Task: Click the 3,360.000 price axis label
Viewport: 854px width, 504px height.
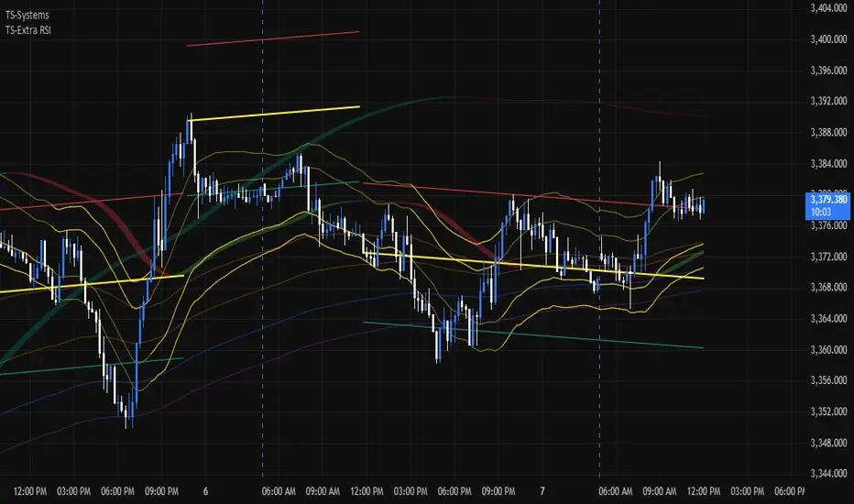Action: [x=828, y=349]
